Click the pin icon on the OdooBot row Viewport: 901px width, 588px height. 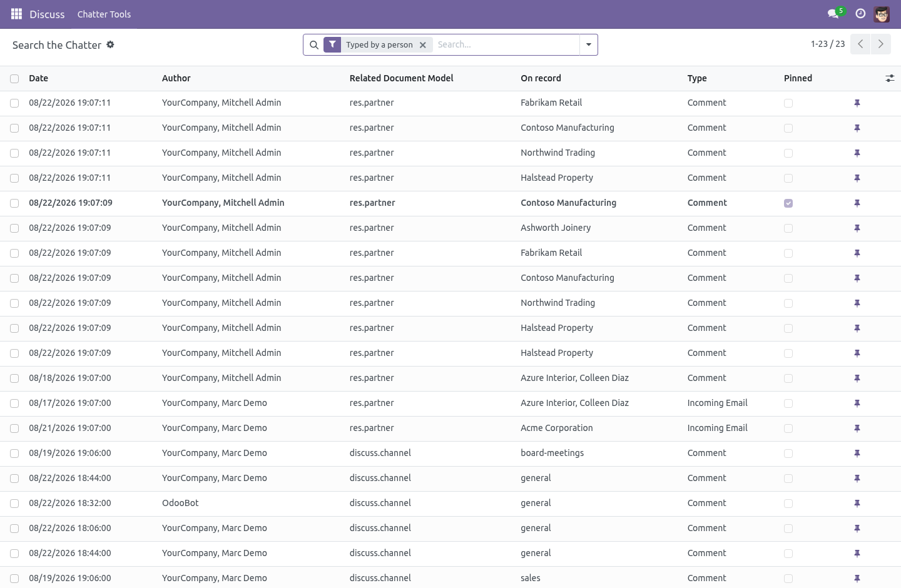pyautogui.click(x=857, y=504)
